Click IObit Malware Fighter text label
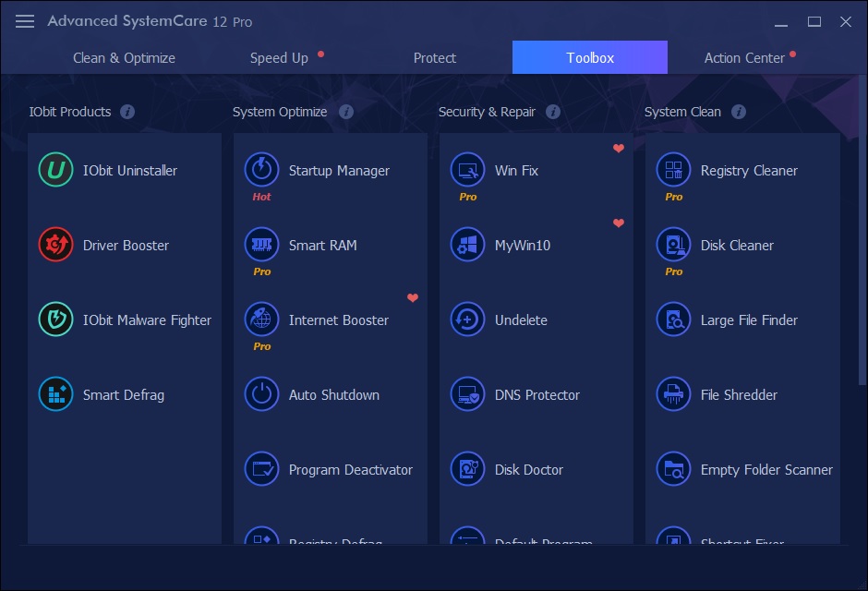 click(x=147, y=320)
